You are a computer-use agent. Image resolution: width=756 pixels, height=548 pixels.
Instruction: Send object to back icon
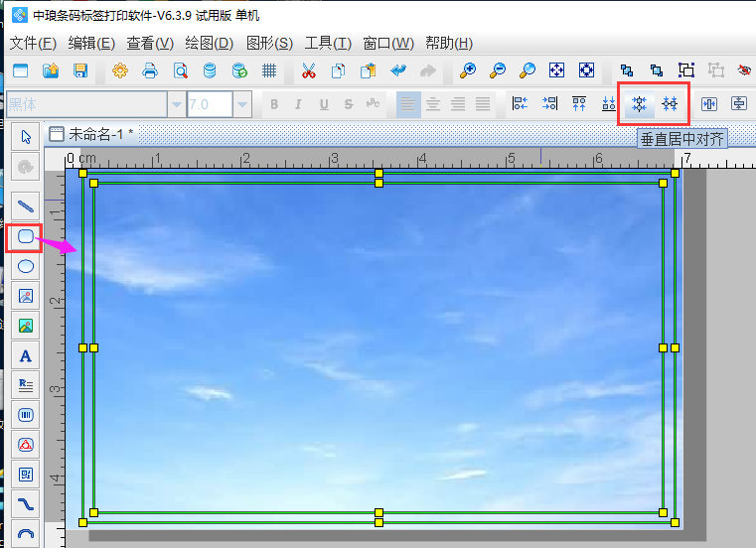pyautogui.click(x=657, y=70)
